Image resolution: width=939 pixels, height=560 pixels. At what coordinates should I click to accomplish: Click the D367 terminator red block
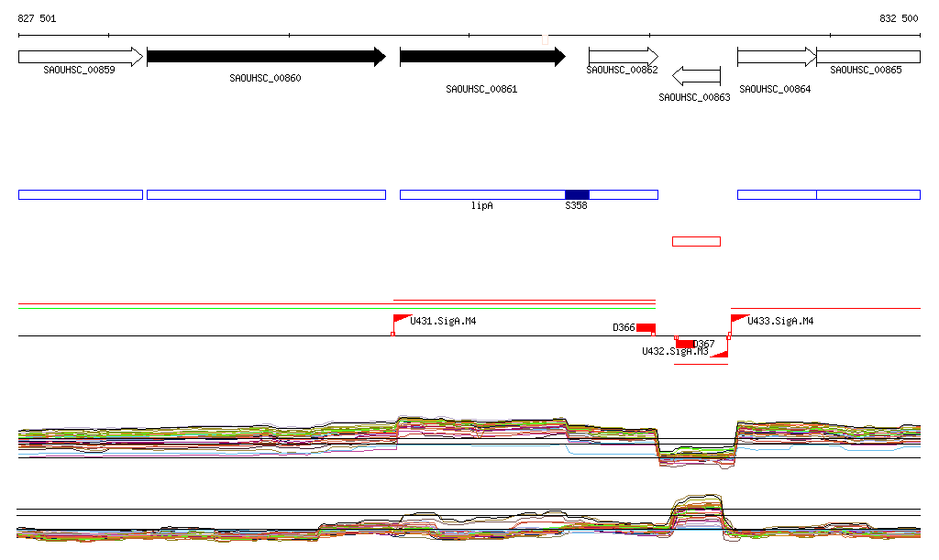tap(684, 344)
